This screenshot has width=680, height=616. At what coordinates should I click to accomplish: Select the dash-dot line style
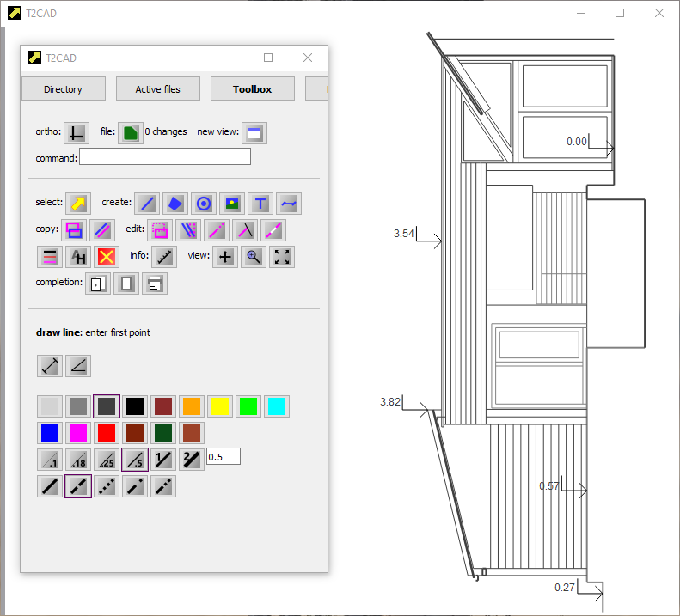click(x=135, y=486)
